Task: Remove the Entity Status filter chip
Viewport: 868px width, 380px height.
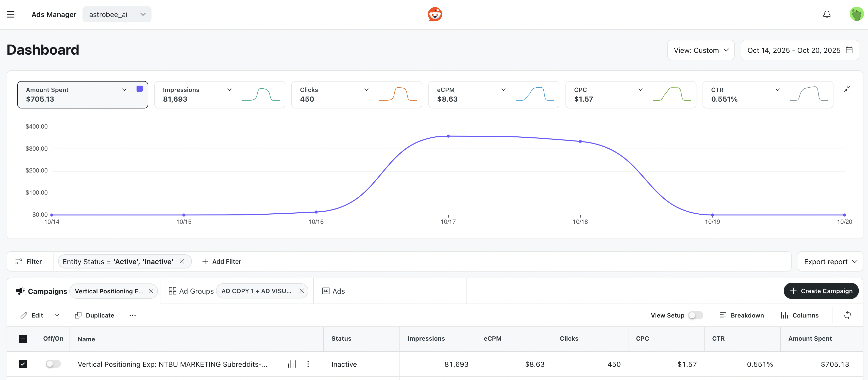Action: (x=182, y=261)
